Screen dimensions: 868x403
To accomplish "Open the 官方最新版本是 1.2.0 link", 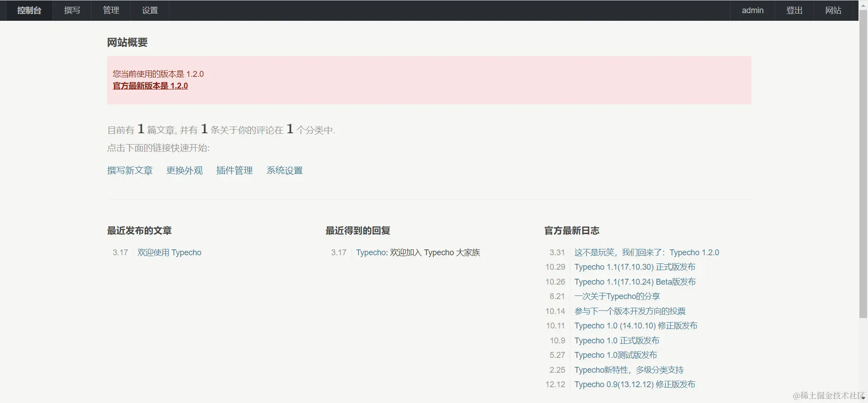I will click(150, 86).
